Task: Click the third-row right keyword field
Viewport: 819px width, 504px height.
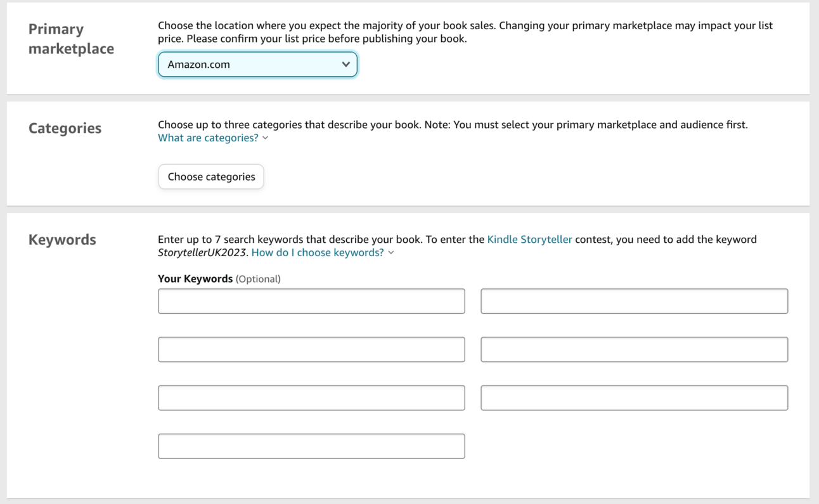Action: [634, 398]
